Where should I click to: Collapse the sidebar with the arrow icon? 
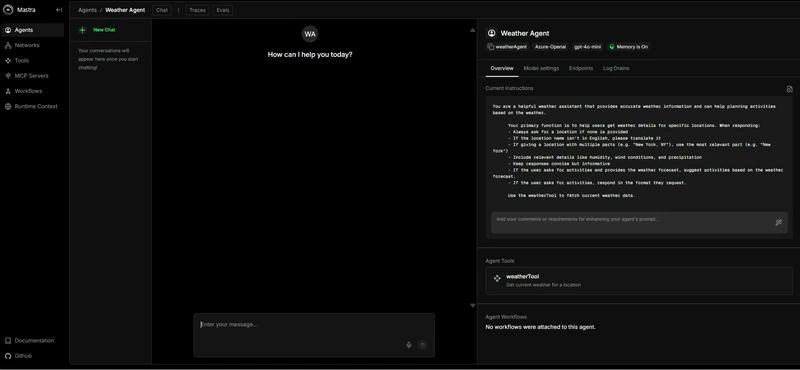(x=59, y=10)
